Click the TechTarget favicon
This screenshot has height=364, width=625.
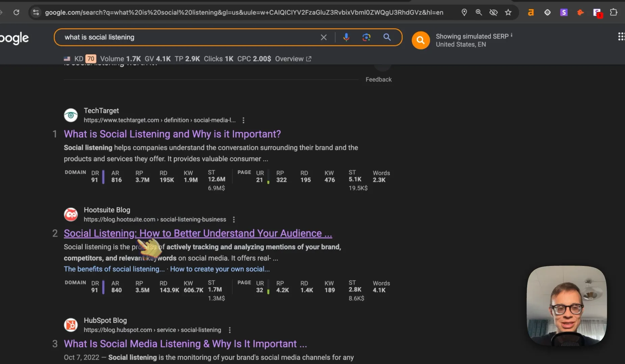click(71, 116)
